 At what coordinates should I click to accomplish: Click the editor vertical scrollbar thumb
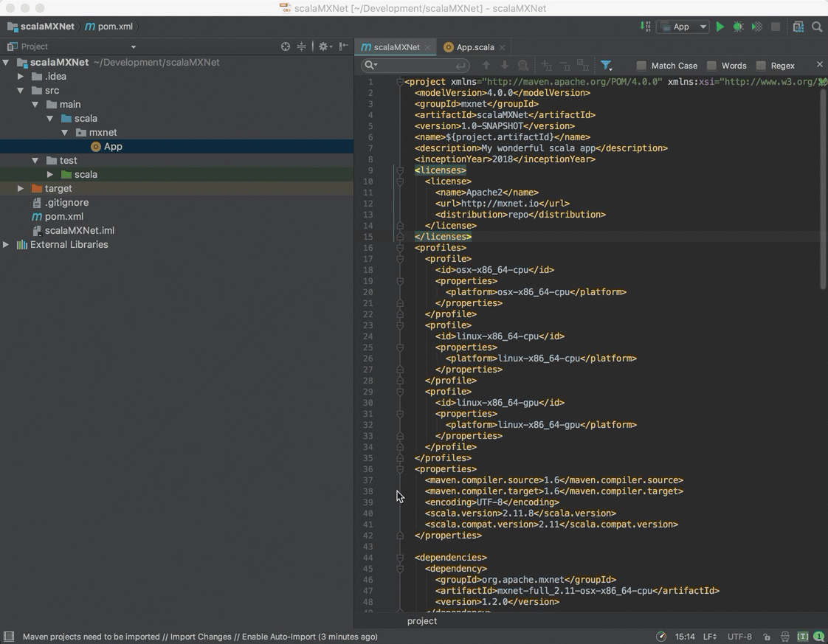coord(823,189)
